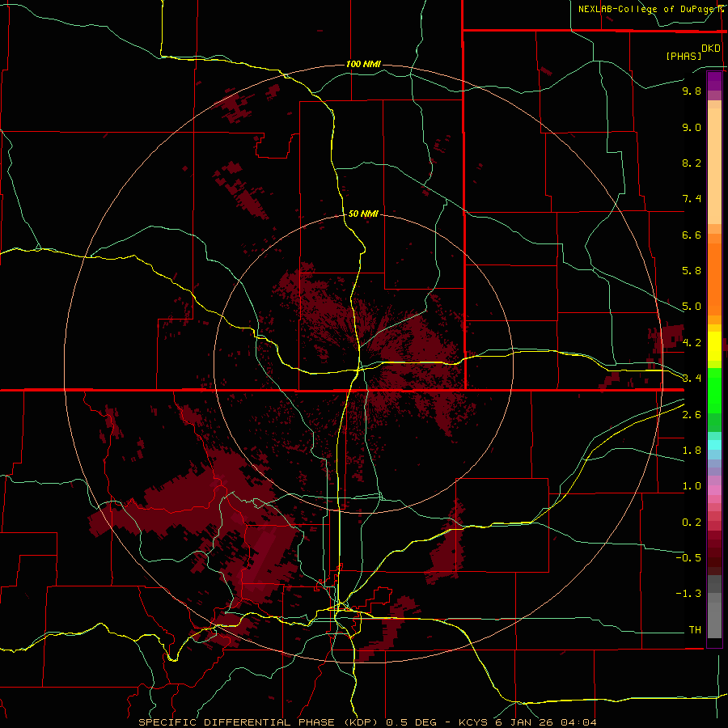This screenshot has height=728, width=728.
Task: Pick the yellow segment of the color bar
Action: pos(714,346)
